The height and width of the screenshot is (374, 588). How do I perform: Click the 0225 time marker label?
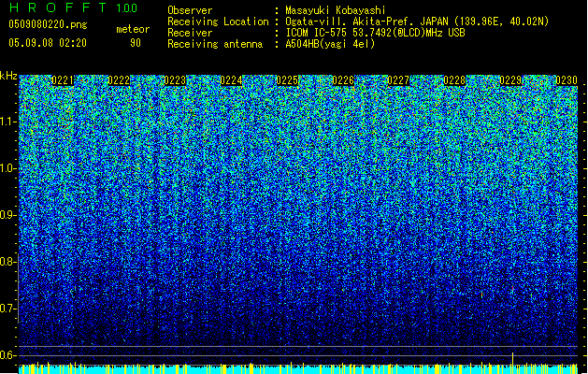287,80
